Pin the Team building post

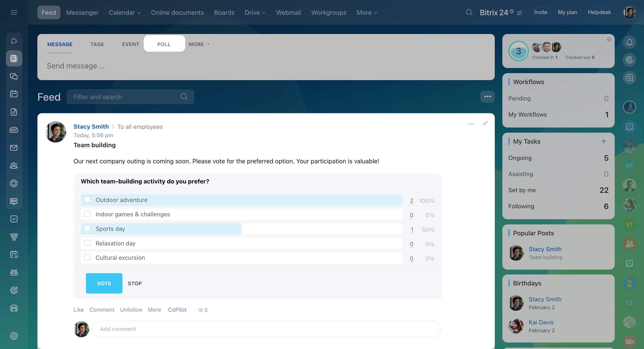tap(485, 123)
